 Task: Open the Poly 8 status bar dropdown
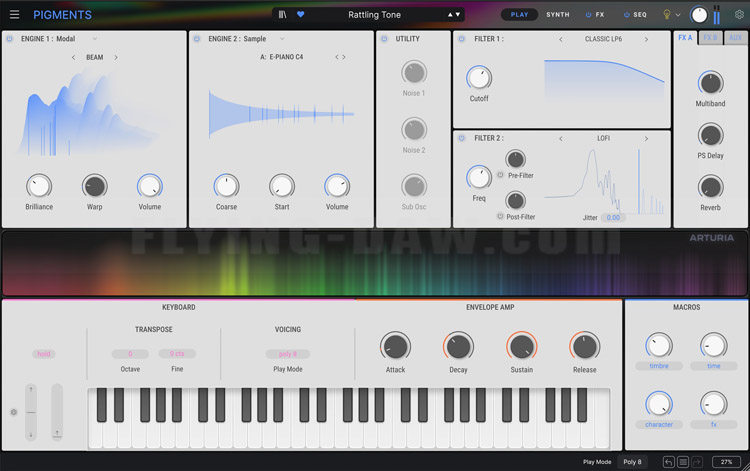coord(632,462)
